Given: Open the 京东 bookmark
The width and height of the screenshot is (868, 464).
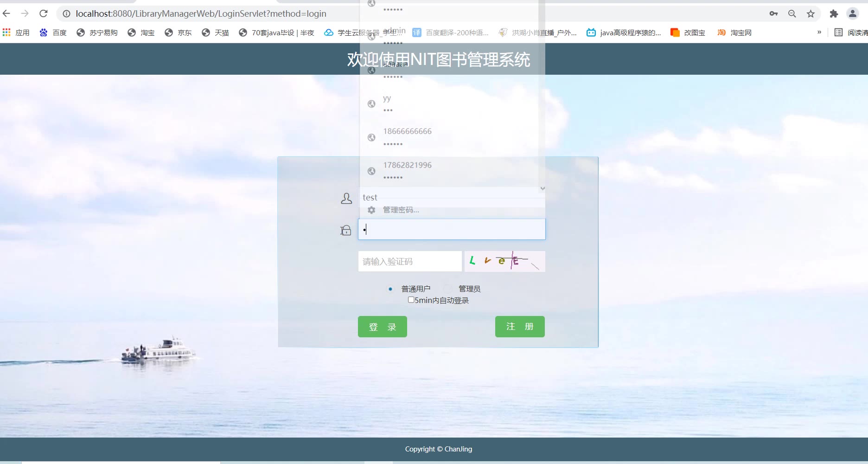Looking at the screenshot, I should click(x=178, y=32).
